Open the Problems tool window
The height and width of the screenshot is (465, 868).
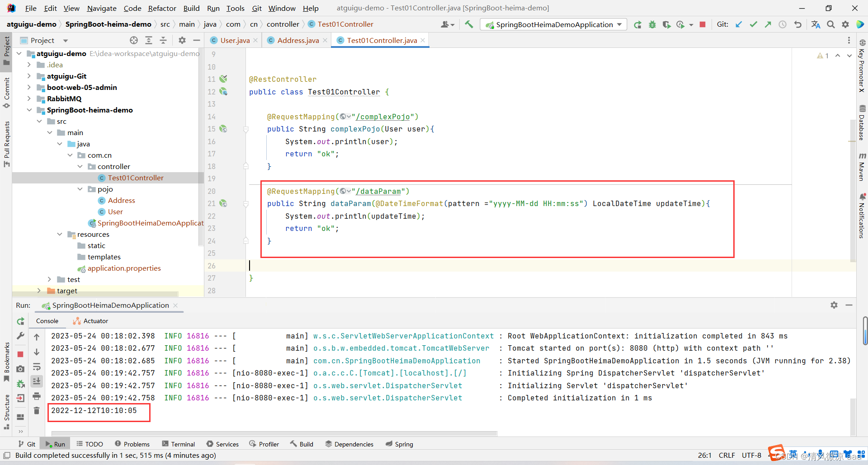tap(132, 444)
